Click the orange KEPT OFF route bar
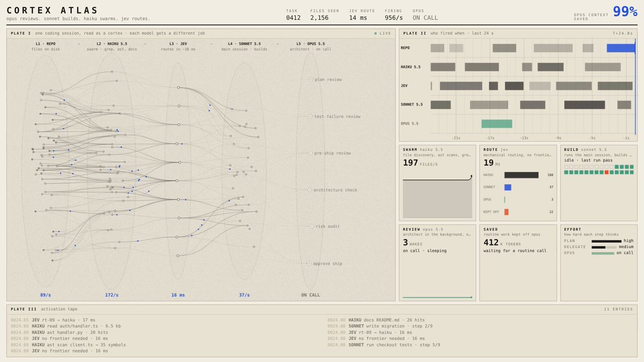Viewport: 644px width, 362px height. 506,212
